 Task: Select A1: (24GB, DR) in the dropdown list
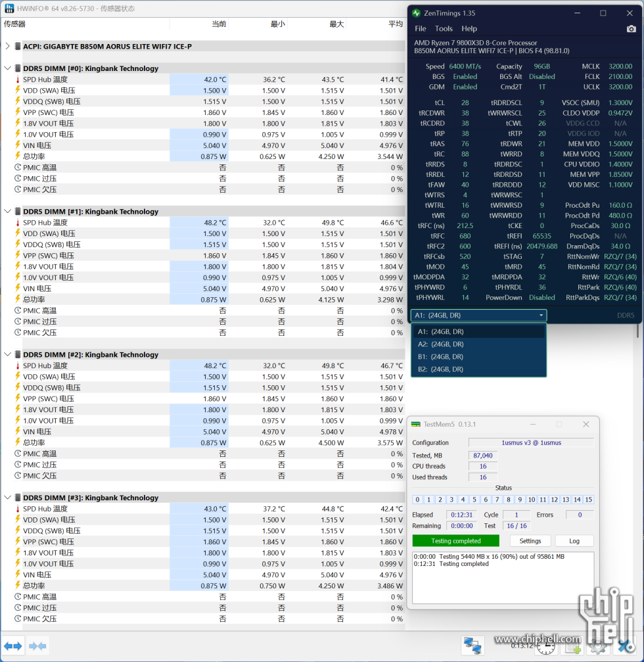click(x=478, y=332)
